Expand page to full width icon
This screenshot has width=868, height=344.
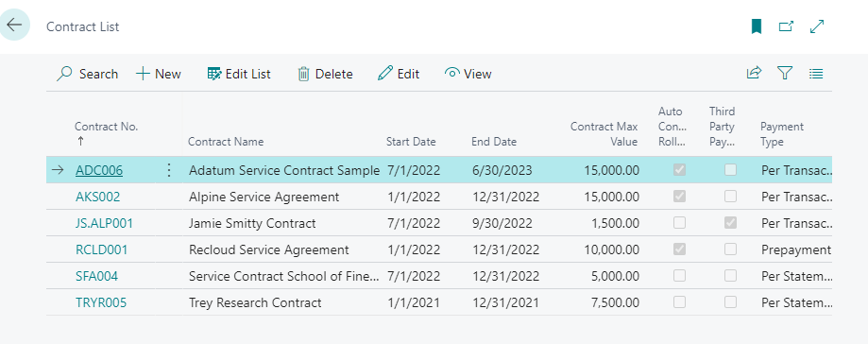[x=817, y=26]
